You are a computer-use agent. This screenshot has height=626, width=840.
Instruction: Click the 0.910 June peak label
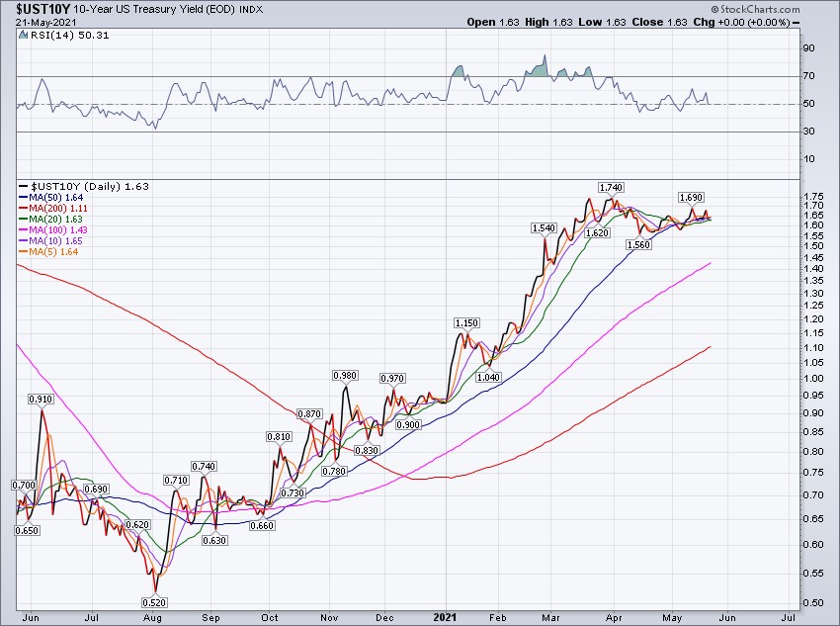pyautogui.click(x=41, y=399)
